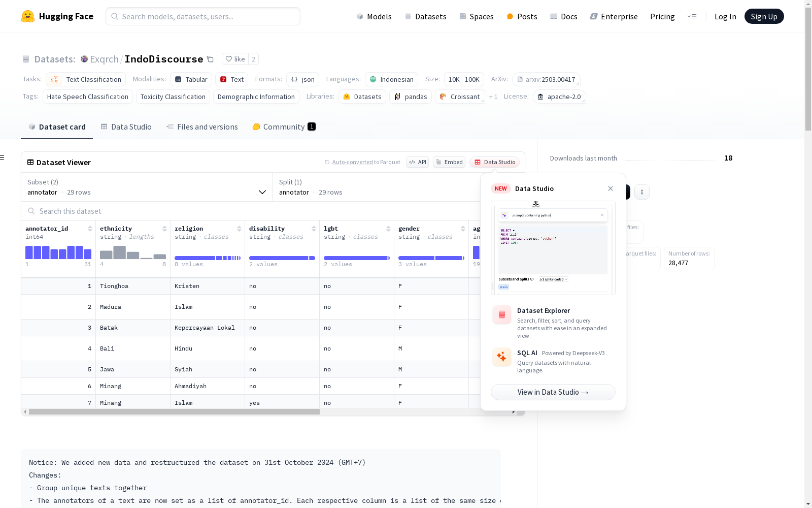Open the Files and versions tab

[x=202, y=127]
